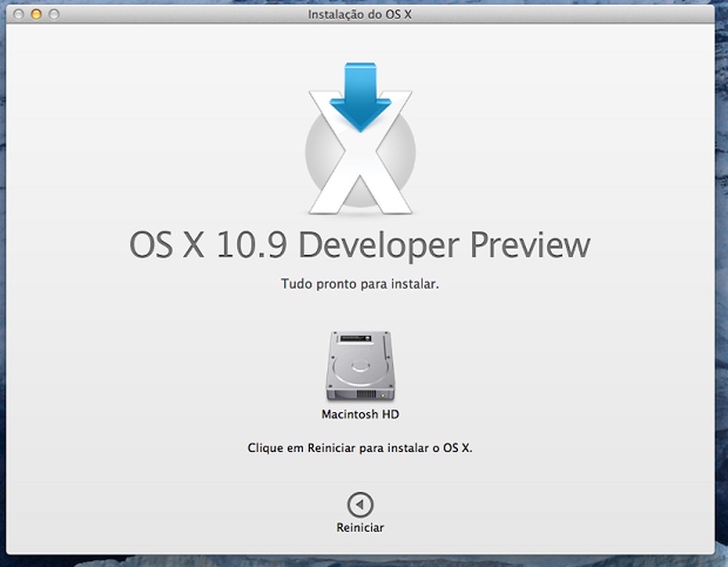Click the Reiniciar arrow circle icon

pyautogui.click(x=360, y=504)
